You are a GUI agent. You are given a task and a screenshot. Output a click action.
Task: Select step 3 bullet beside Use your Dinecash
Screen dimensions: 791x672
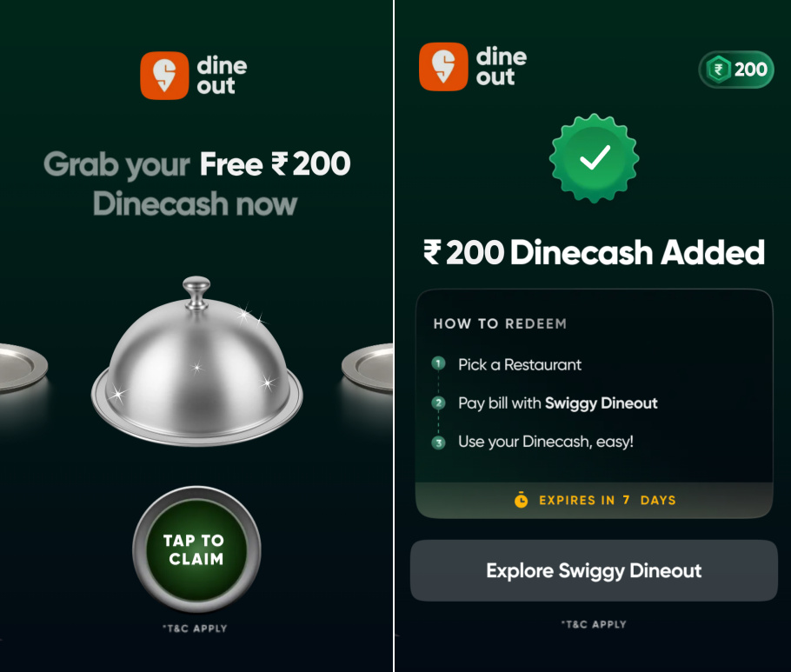pyautogui.click(x=438, y=442)
